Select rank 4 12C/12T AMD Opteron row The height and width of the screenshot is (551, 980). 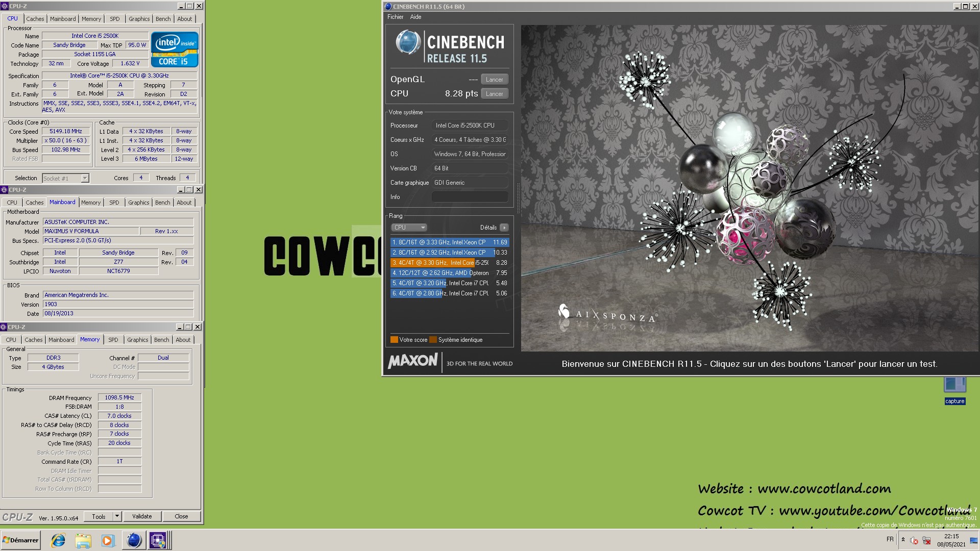(450, 273)
